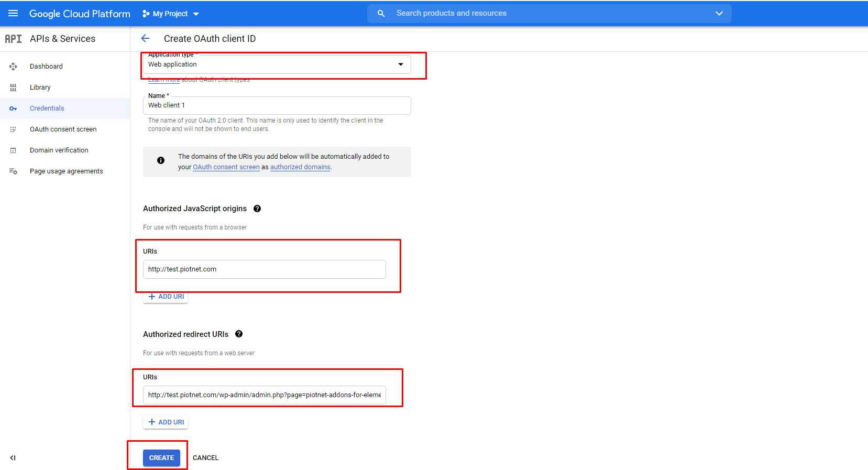Click the back arrow beside Create OAuth client ID
The width and height of the screenshot is (868, 470).
click(x=145, y=38)
